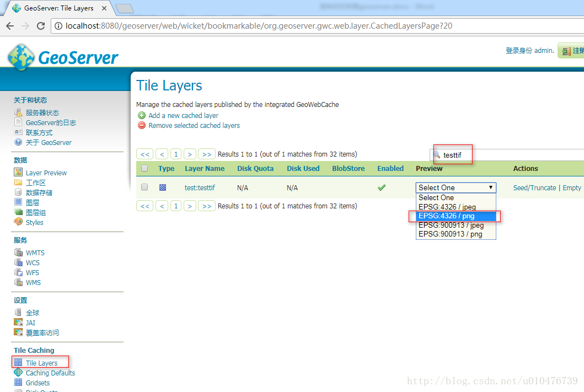Sort table by Disk Quota column
This screenshot has width=584, height=392.
click(255, 168)
